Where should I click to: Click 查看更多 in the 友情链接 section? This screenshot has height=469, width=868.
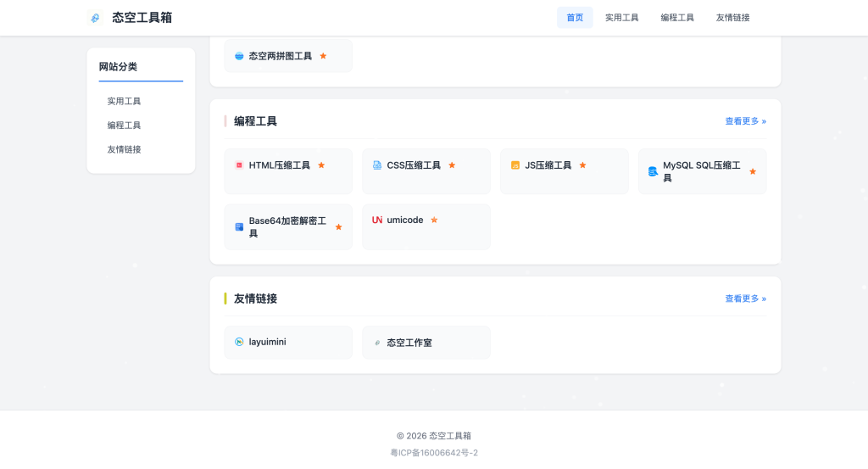tap(746, 299)
